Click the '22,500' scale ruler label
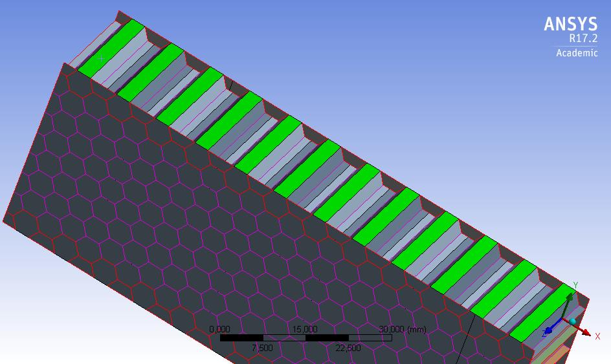Image resolution: width=611 pixels, height=364 pixels. pyautogui.click(x=348, y=348)
